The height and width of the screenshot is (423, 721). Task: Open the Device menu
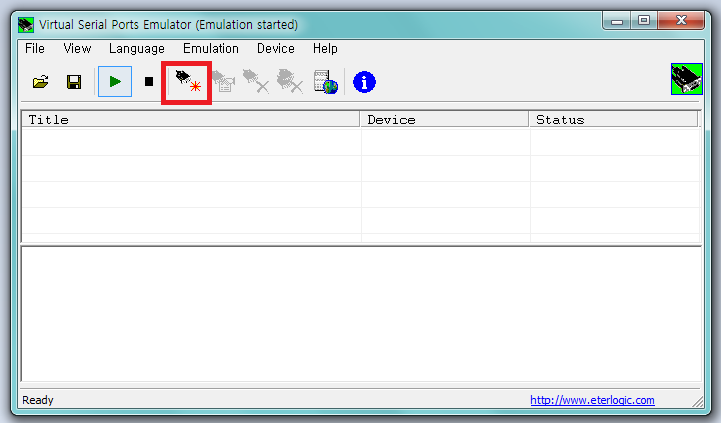pyautogui.click(x=275, y=49)
